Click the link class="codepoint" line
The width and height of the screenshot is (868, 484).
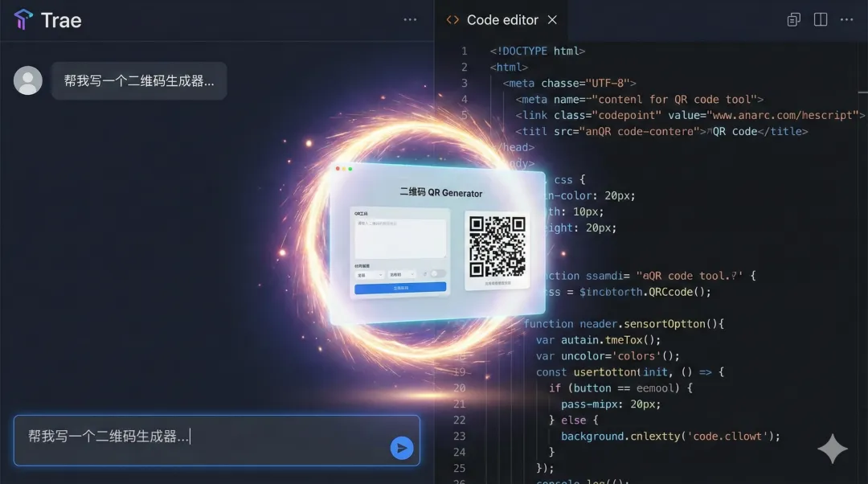[x=690, y=115]
